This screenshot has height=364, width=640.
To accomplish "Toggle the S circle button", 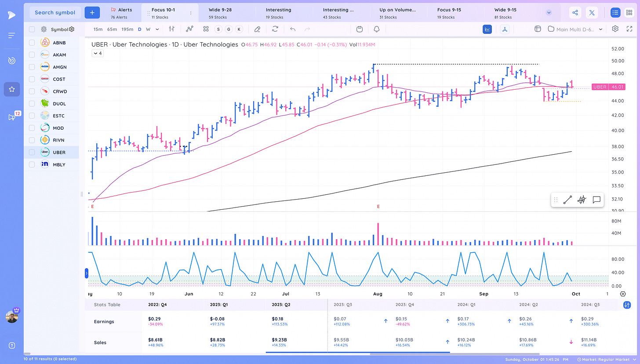I will pos(218,29).
